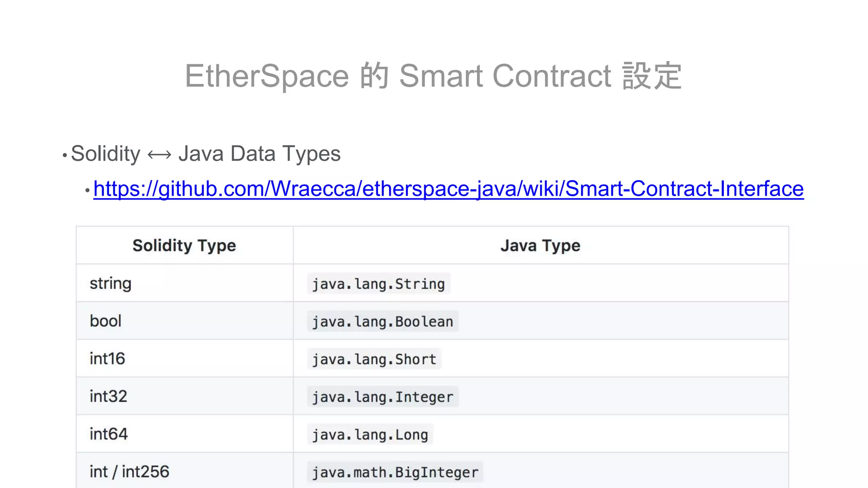Select the 'java.lang.Long' cell
The image size is (868, 488).
tap(540, 434)
